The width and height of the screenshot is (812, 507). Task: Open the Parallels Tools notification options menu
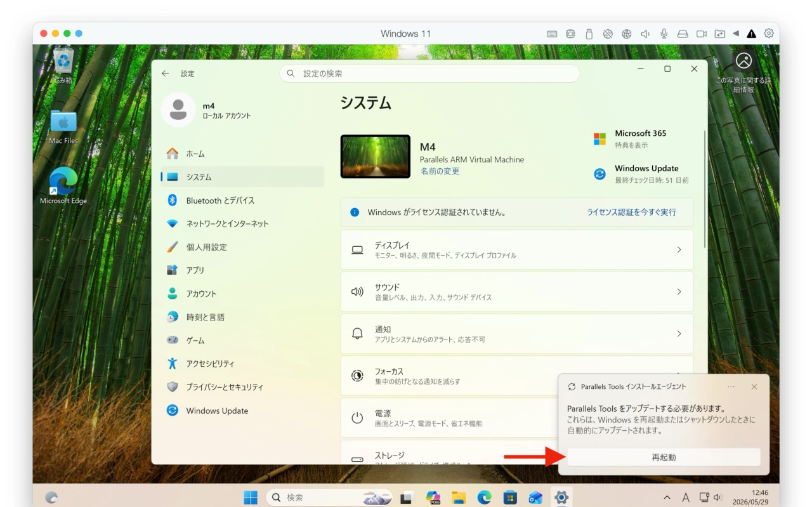click(x=731, y=386)
